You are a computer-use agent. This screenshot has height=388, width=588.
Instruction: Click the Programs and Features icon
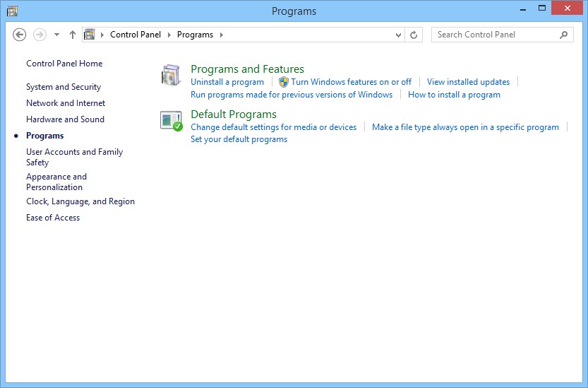(x=172, y=75)
